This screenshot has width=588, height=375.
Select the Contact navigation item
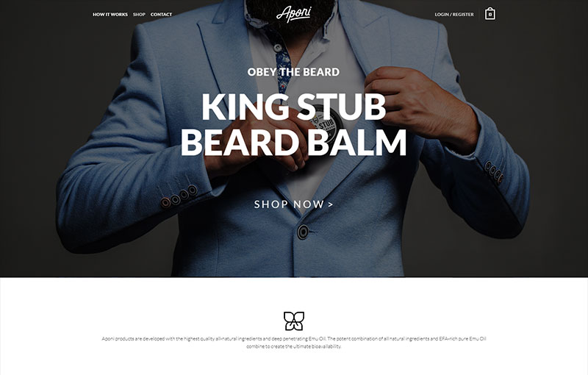[161, 14]
